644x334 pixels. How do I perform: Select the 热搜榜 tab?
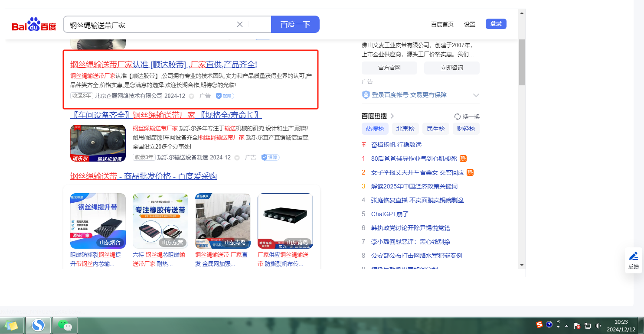click(x=375, y=129)
